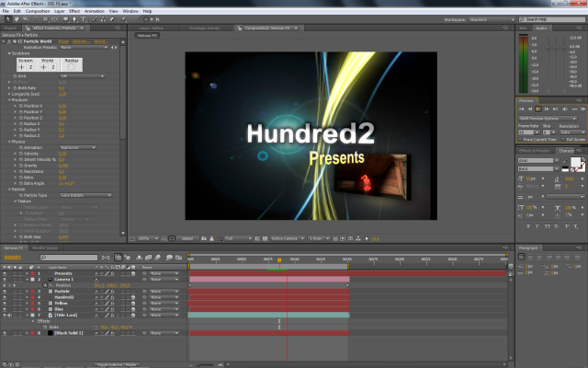Toggle visibility of the Black Solid 1 layer
Image resolution: width=588 pixels, height=368 pixels.
4,332
